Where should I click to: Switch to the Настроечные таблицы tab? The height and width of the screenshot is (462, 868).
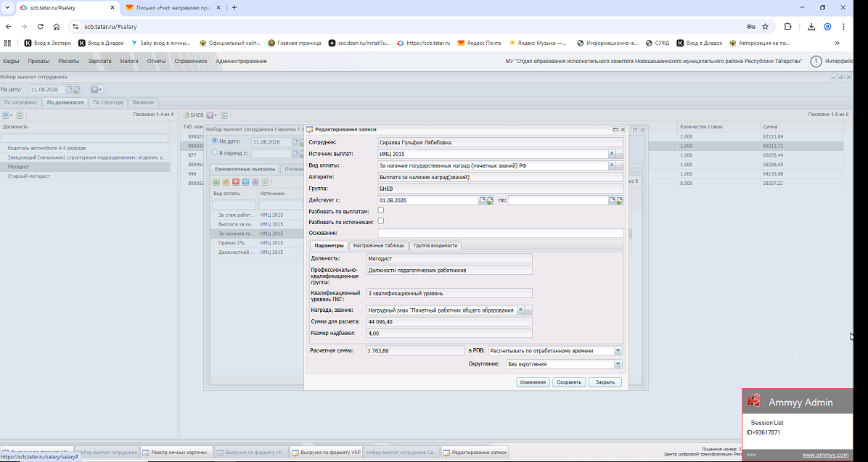(379, 246)
